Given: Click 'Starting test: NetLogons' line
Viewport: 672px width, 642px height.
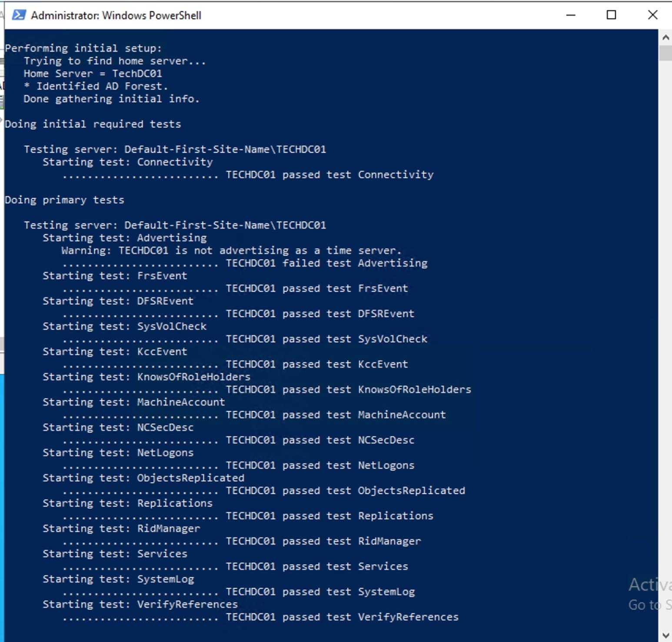Looking at the screenshot, I should [x=118, y=453].
